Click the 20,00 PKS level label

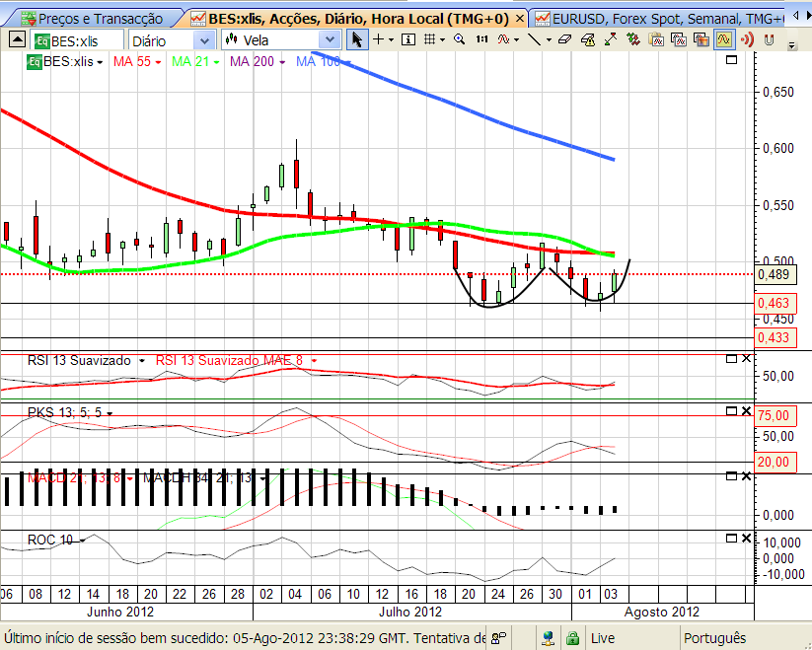(774, 462)
